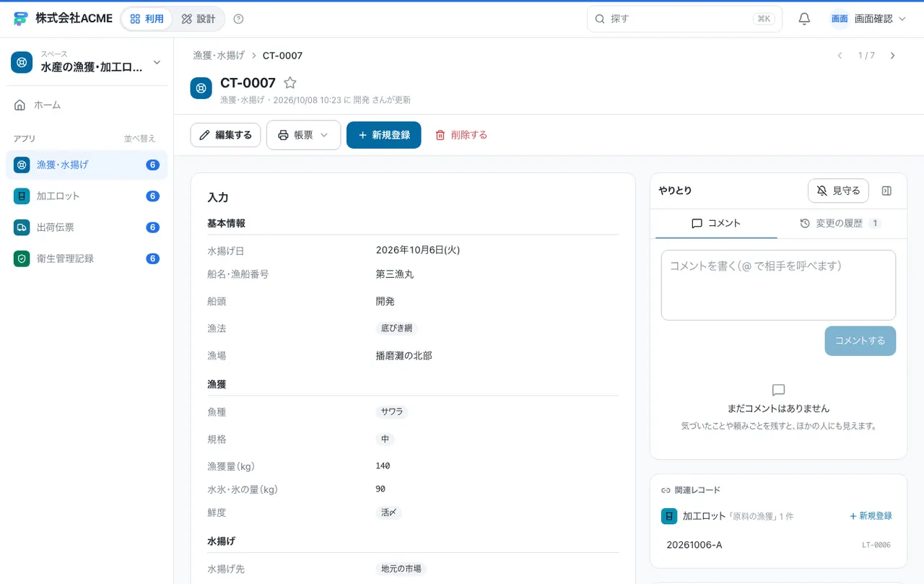Click the 編集する button
Image resolution: width=924 pixels, height=584 pixels.
(225, 135)
